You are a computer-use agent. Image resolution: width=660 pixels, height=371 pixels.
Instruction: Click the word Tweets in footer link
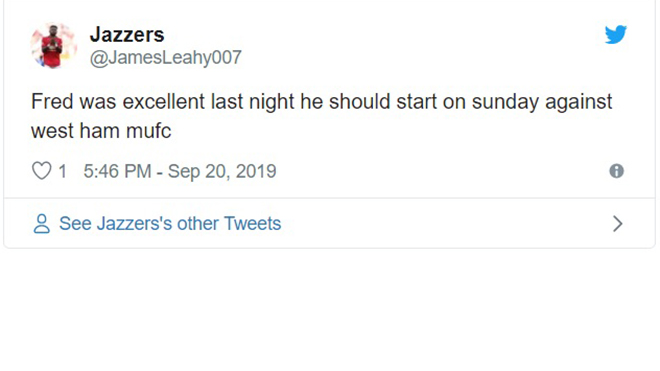(253, 224)
